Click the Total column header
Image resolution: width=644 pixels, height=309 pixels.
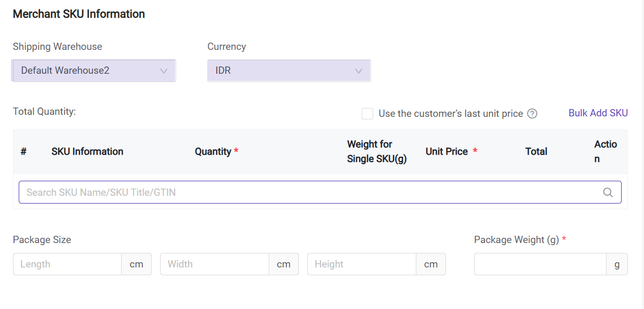pyautogui.click(x=536, y=152)
